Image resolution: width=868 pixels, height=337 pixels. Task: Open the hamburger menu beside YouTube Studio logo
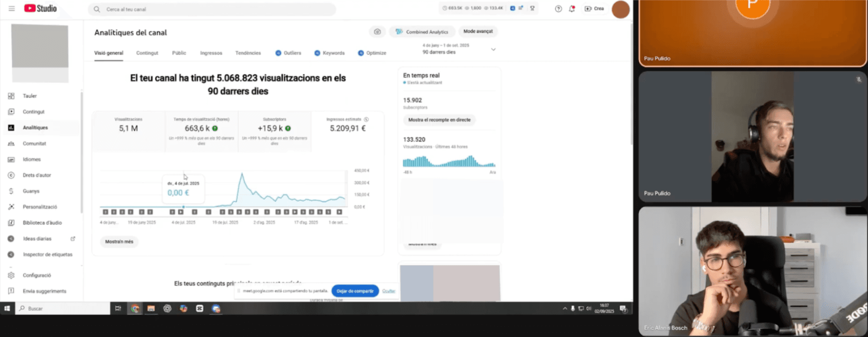[11, 8]
